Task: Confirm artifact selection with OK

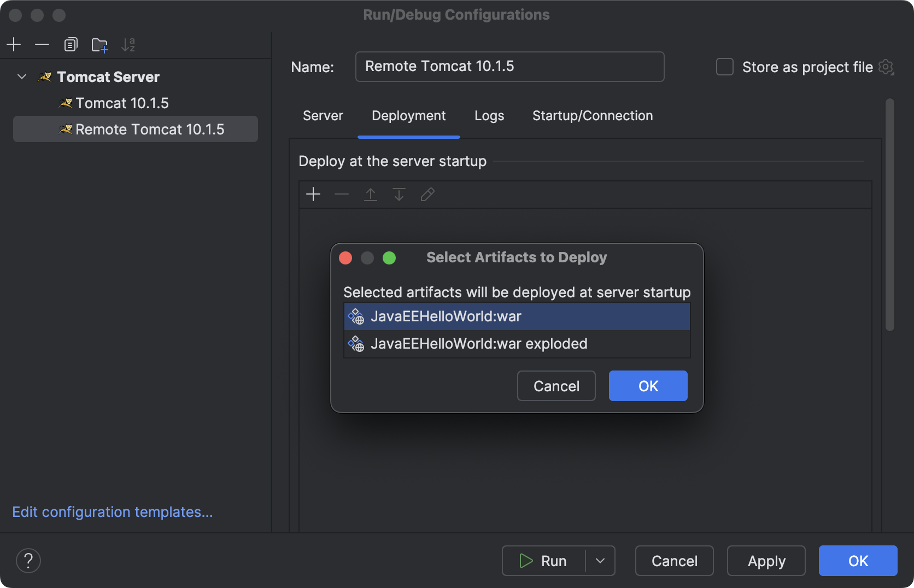Action: 648,386
